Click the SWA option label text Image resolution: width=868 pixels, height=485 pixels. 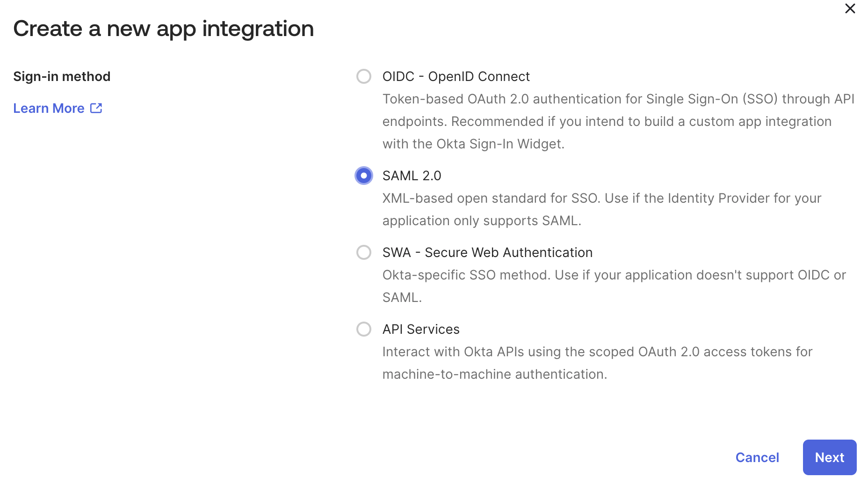(487, 252)
